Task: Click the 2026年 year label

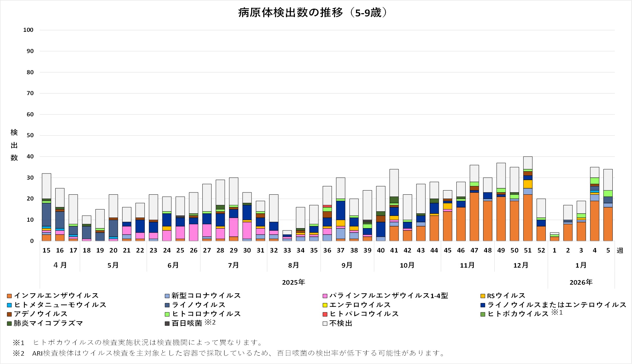Action: [x=581, y=282]
